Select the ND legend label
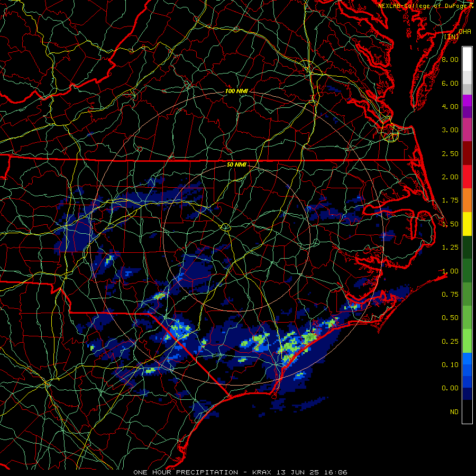The width and height of the screenshot is (476, 476). (x=454, y=412)
